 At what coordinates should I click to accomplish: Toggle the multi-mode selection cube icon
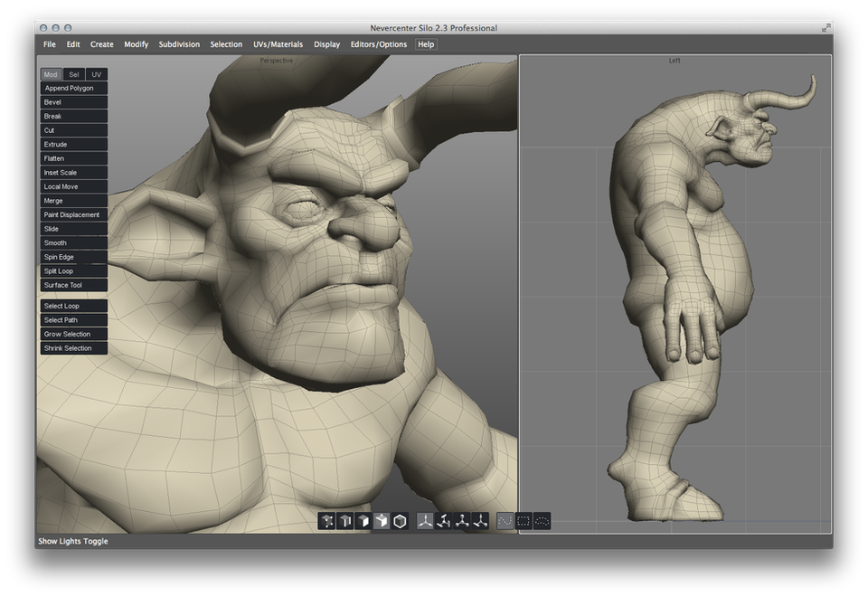[382, 521]
